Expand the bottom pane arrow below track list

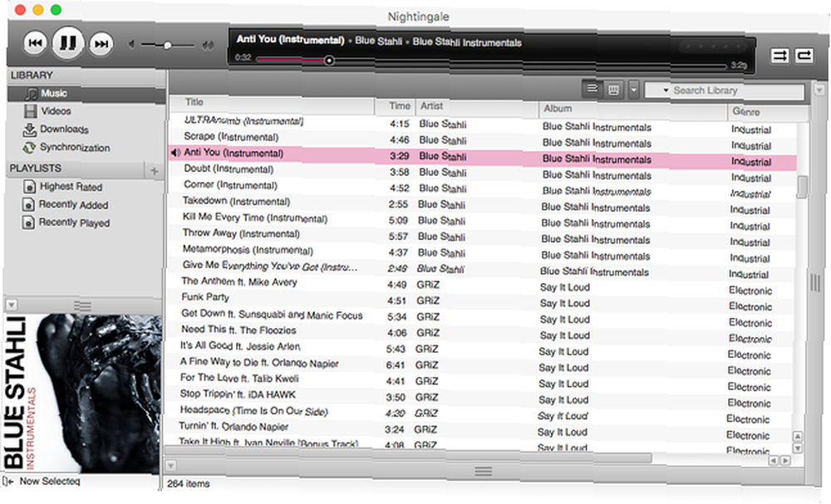pyautogui.click(x=170, y=466)
